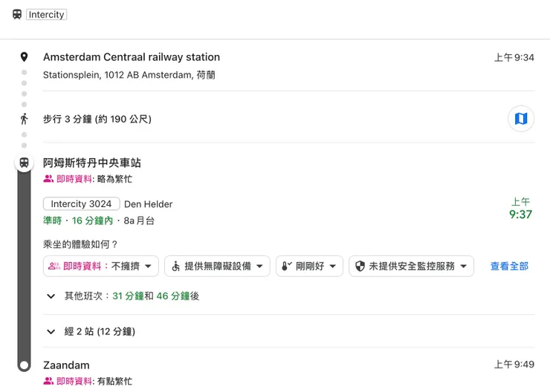Click the 查看全部 link
Image resolution: width=550 pixels, height=392 pixels.
pyautogui.click(x=509, y=266)
